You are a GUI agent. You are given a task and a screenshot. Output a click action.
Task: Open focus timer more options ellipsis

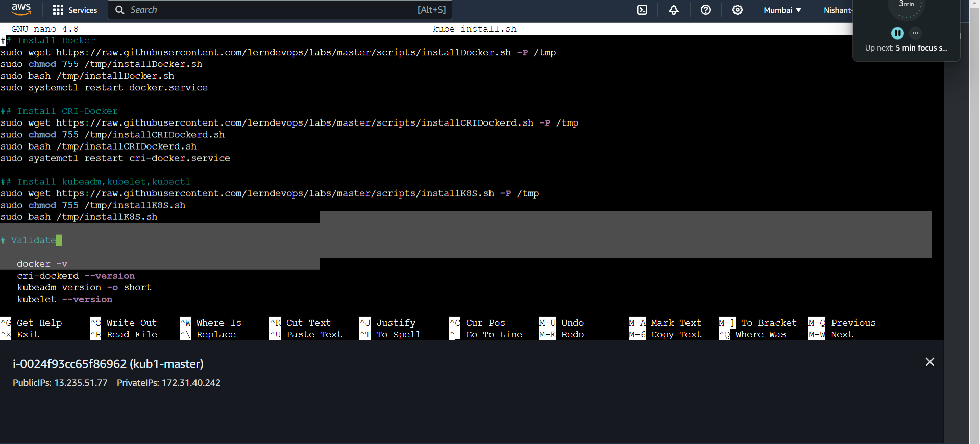916,33
